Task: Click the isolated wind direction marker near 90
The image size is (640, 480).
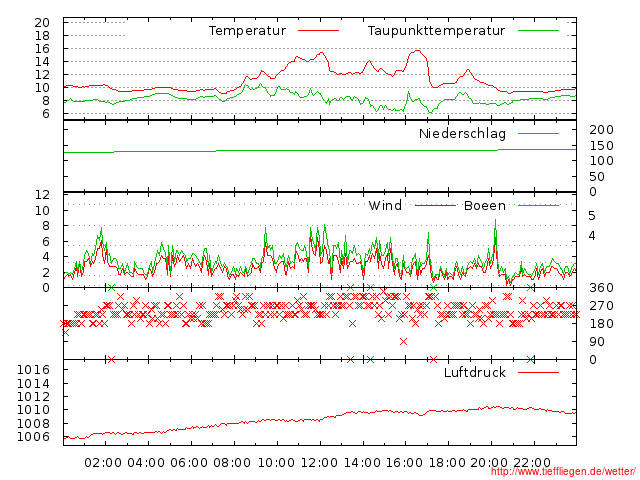Action: pyautogui.click(x=404, y=341)
